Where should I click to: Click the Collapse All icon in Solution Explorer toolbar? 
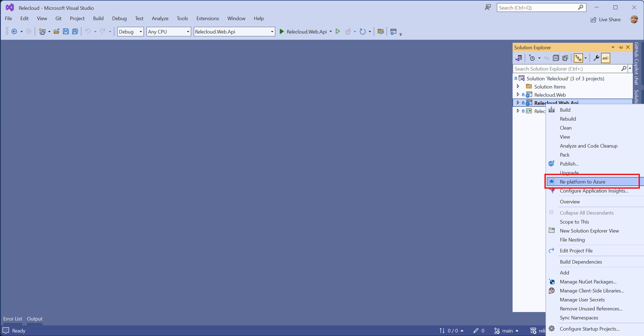pyautogui.click(x=556, y=58)
